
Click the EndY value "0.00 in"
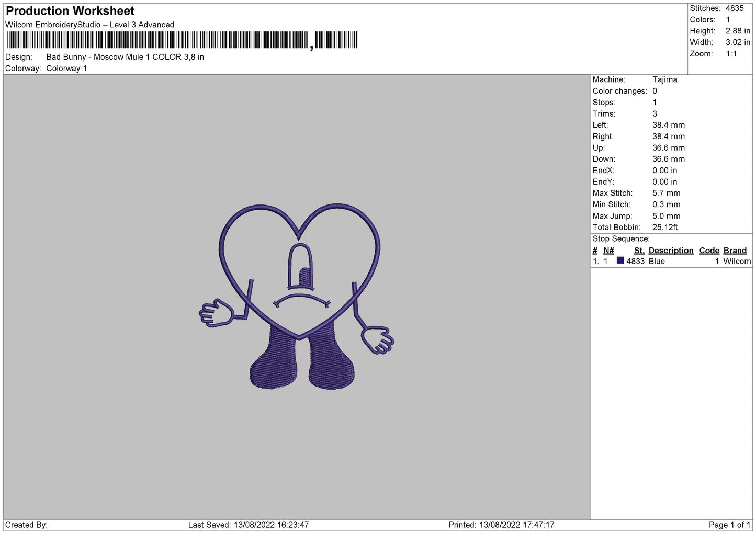point(664,182)
